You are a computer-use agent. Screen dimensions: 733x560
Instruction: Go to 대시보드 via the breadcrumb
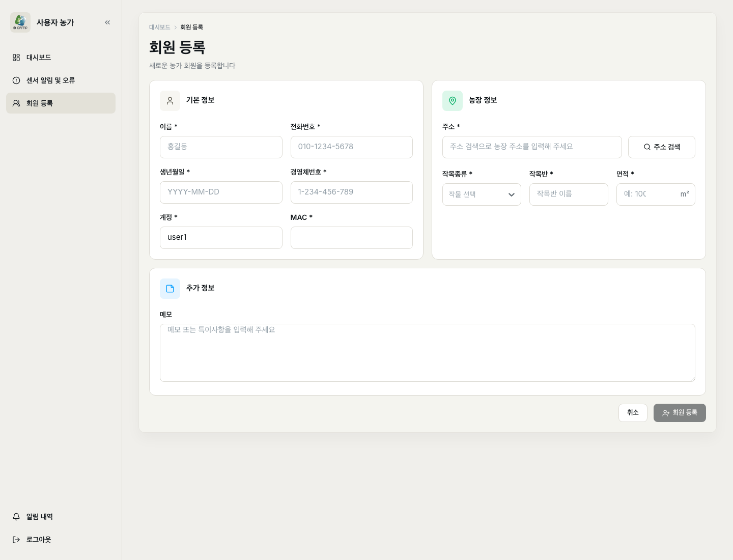160,27
